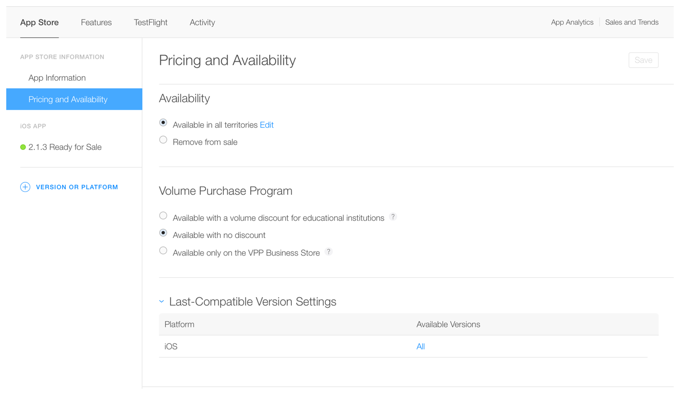Select Available in all territories radio button
This screenshot has width=680, height=395.
[163, 123]
